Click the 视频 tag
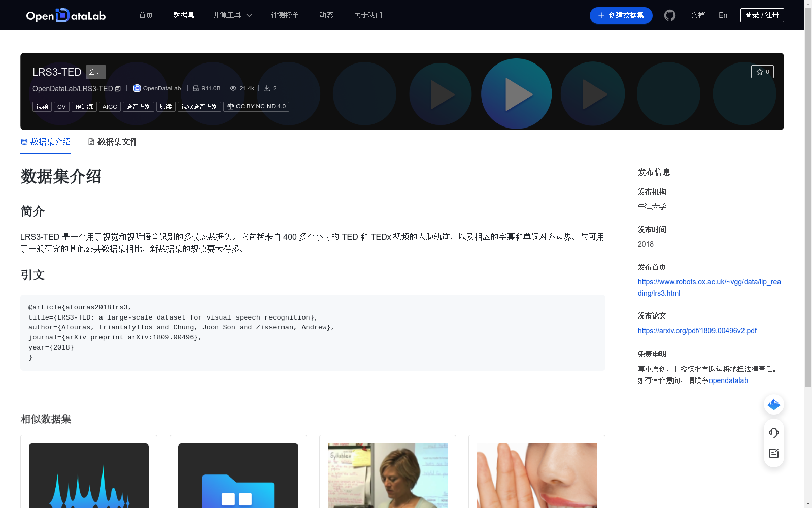The image size is (812, 508). 42,107
